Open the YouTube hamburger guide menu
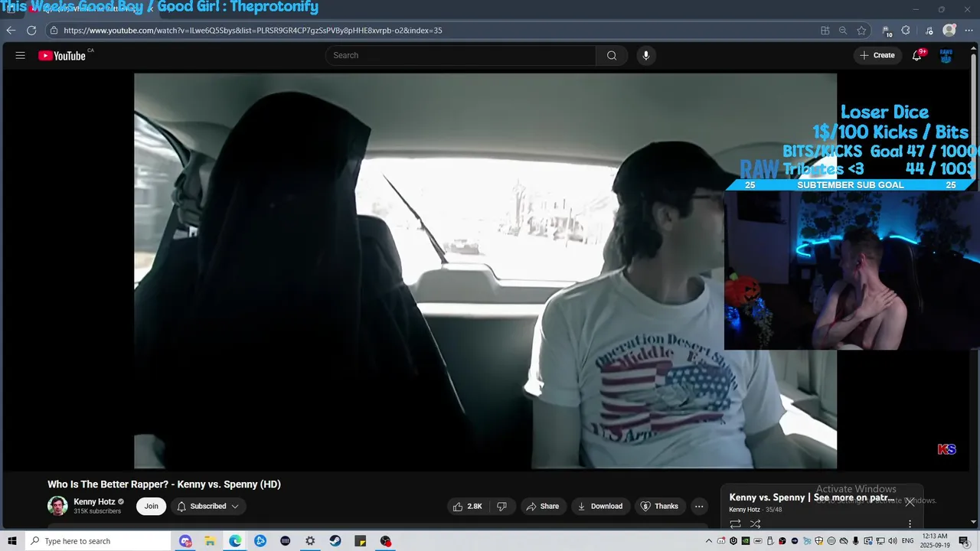980x551 pixels. click(x=21, y=55)
